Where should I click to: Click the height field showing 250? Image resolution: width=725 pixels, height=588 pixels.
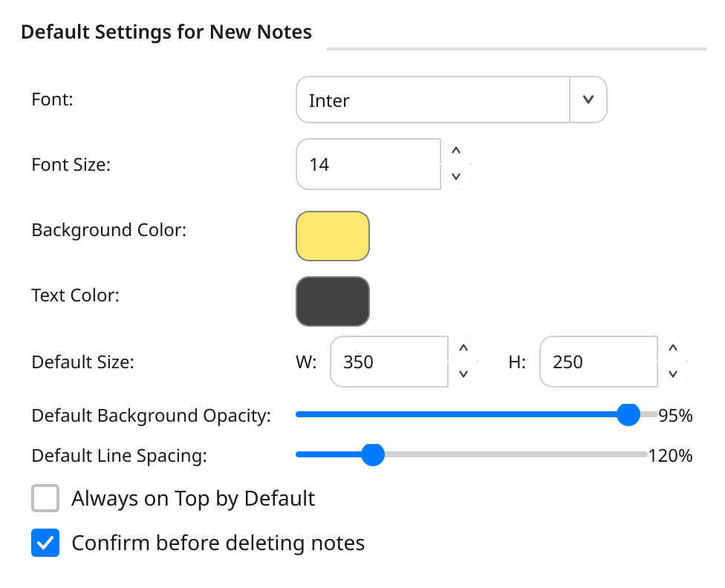pyautogui.click(x=599, y=362)
